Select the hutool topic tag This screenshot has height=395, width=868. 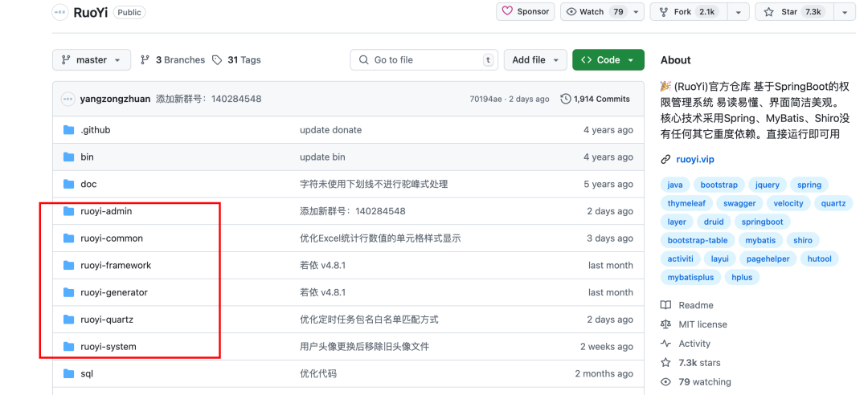[819, 259]
